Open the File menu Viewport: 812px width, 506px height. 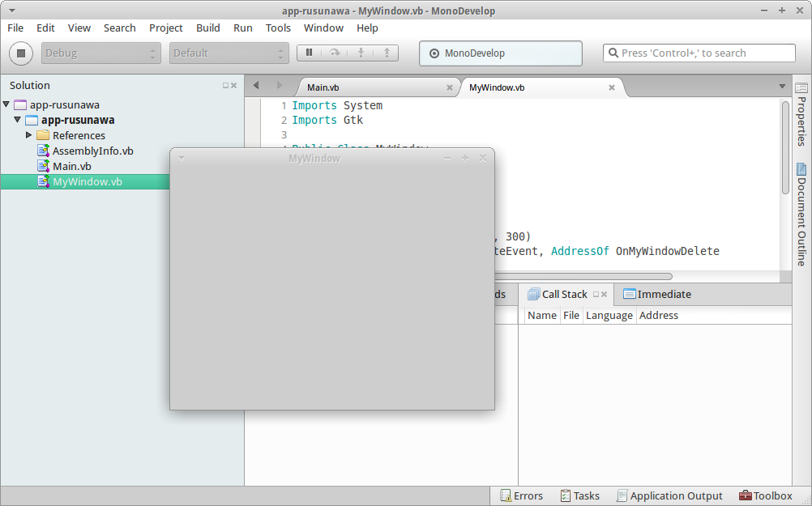[15, 28]
